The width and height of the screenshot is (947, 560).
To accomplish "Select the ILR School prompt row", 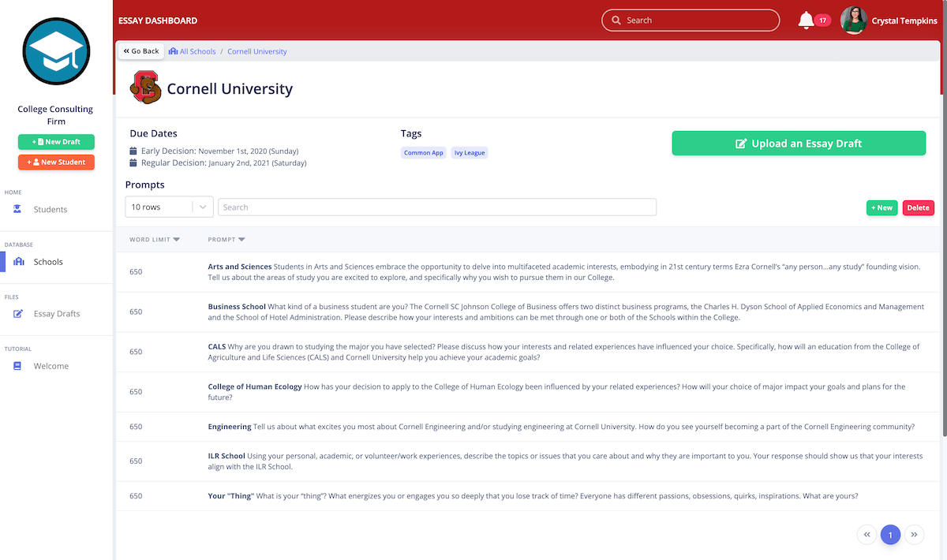I will click(527, 461).
